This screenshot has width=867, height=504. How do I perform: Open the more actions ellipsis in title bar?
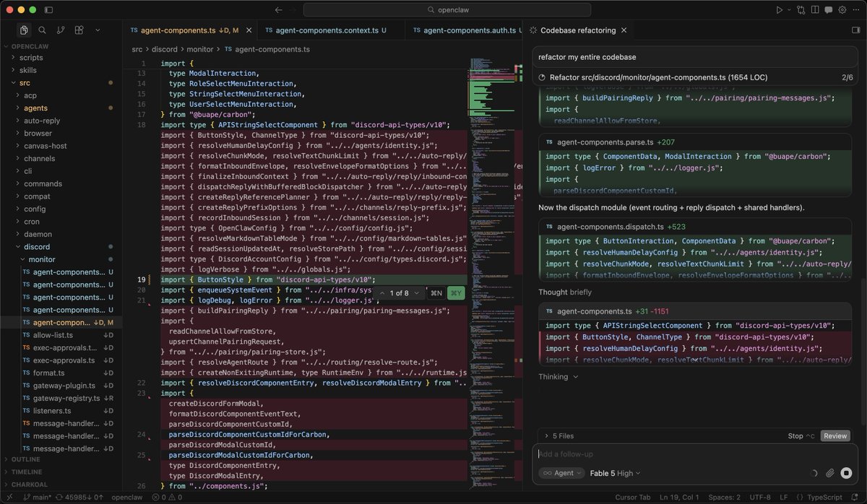coord(855,10)
